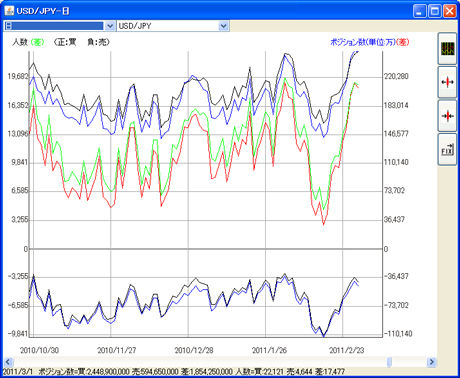The image size is (460, 378).
Task: Click the 2011/2/23 date axis label
Action: coord(347,350)
